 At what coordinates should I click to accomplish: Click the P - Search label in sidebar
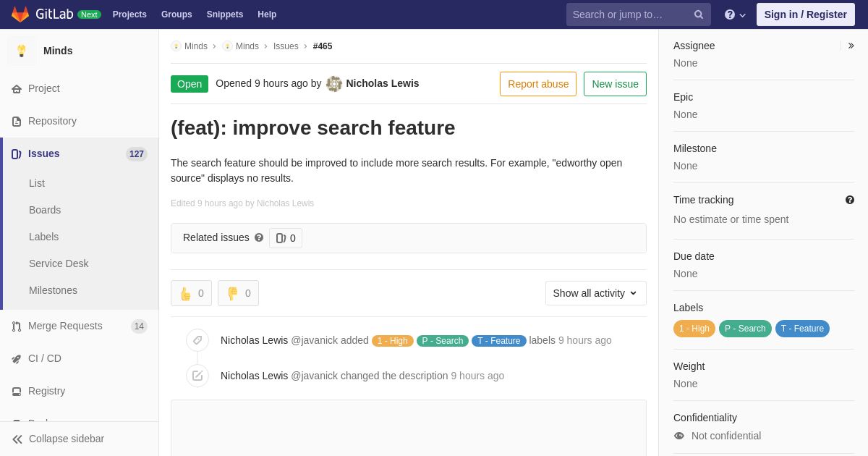(745, 329)
